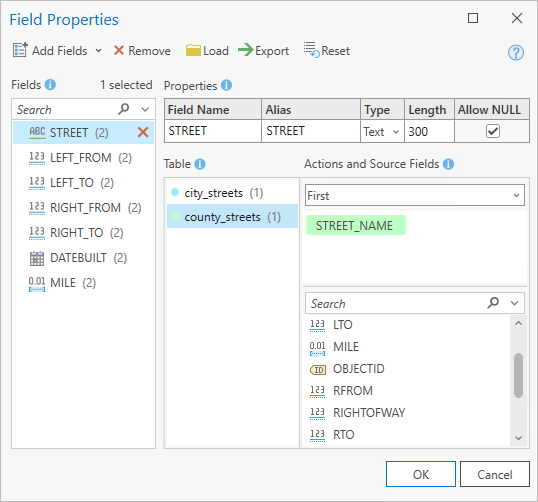The image size is (538, 502).
Task: Open the Type dropdown showing Text
Action: [382, 131]
